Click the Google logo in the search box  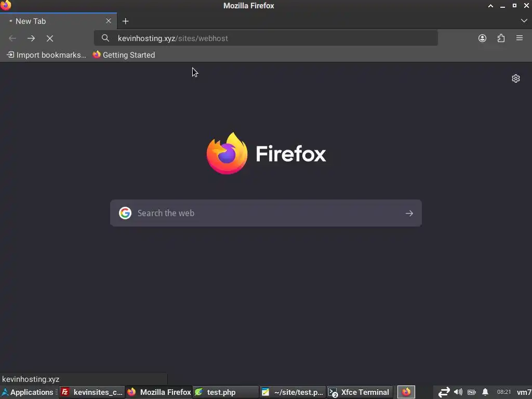click(x=125, y=213)
